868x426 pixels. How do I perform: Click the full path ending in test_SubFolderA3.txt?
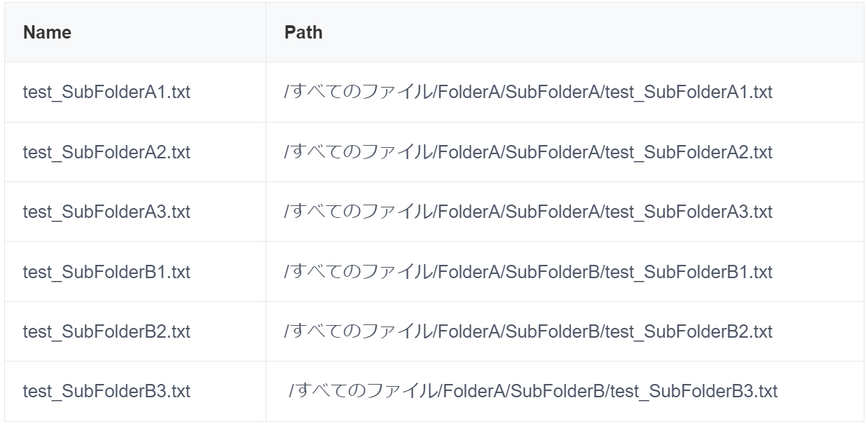pyautogui.click(x=528, y=212)
